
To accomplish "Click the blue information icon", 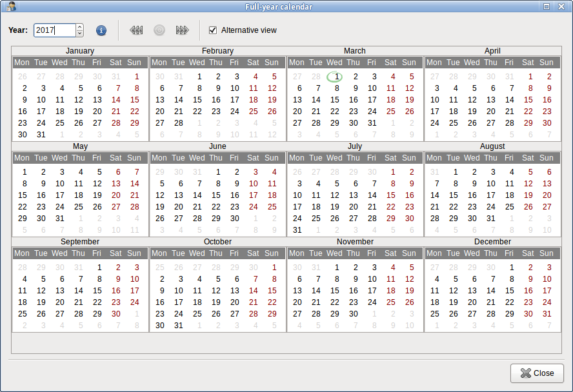I will [101, 30].
